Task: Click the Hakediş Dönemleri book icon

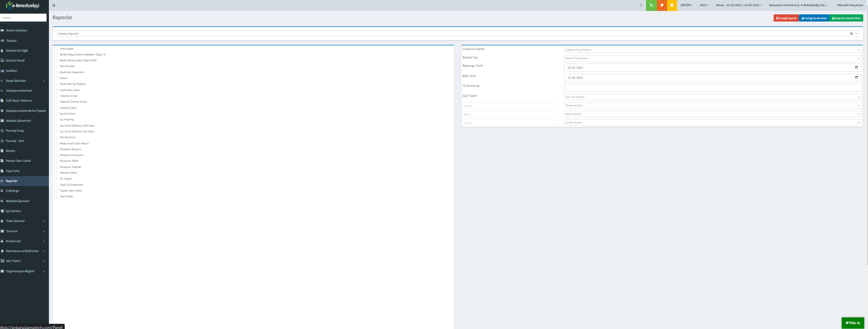Action: coord(2,121)
